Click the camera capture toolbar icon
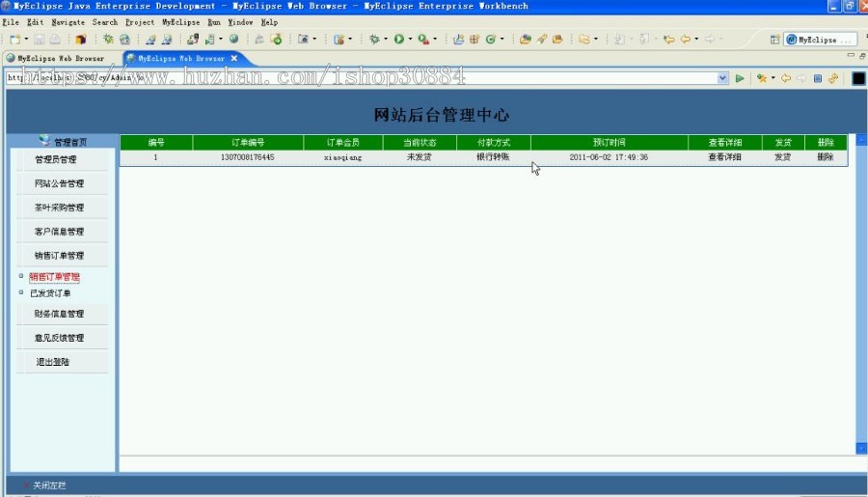 coord(303,40)
